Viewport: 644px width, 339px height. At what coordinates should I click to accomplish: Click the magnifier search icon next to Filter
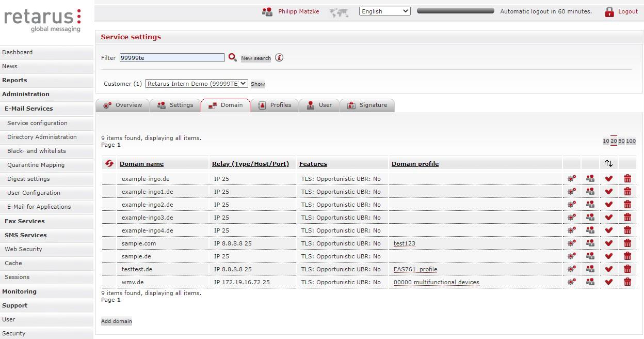(232, 57)
